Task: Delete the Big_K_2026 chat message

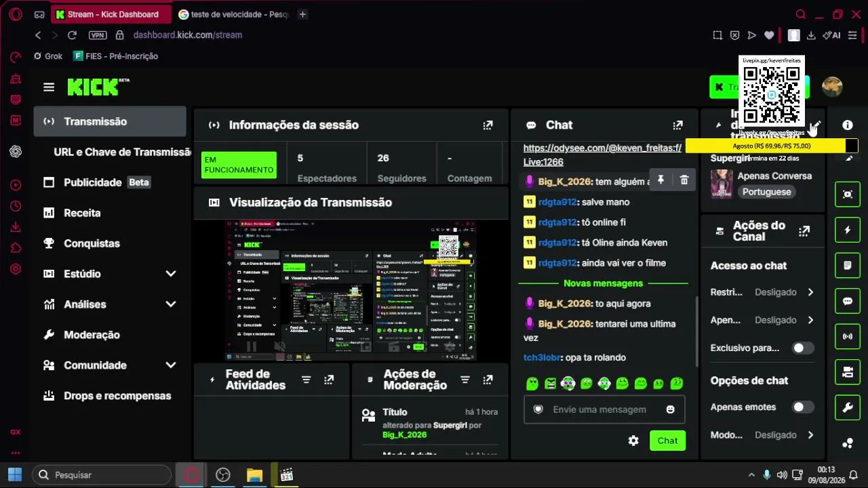Action: (684, 180)
